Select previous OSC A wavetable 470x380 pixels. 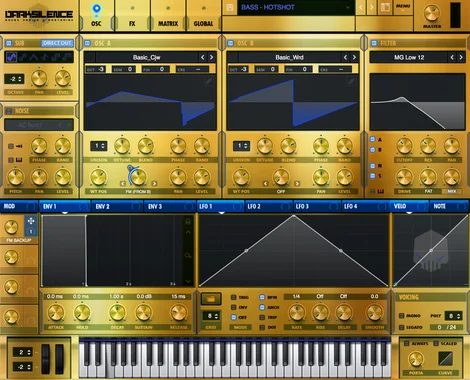pyautogui.click(x=202, y=57)
